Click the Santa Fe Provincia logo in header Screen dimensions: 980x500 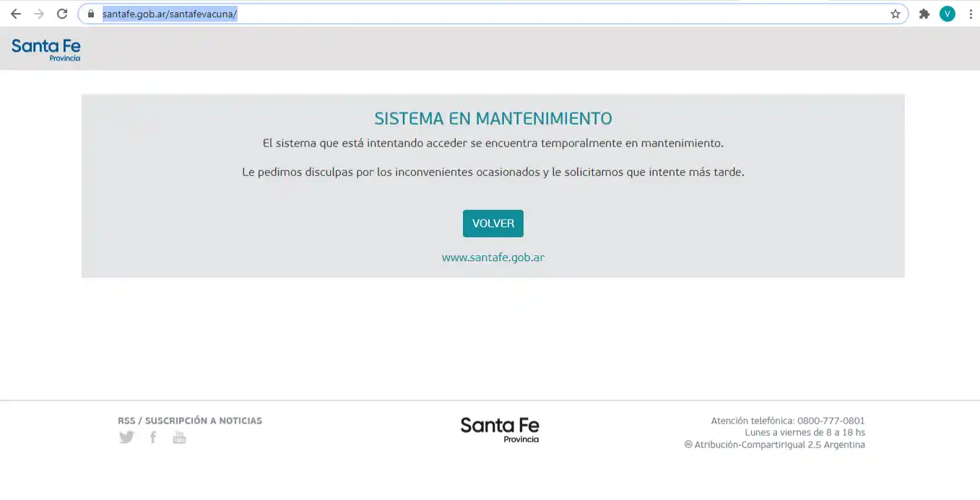point(45,48)
